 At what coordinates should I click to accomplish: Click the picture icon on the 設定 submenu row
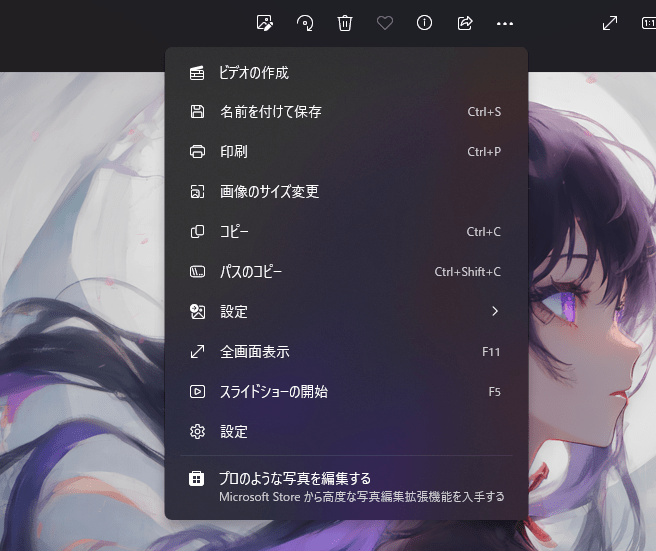tap(197, 311)
